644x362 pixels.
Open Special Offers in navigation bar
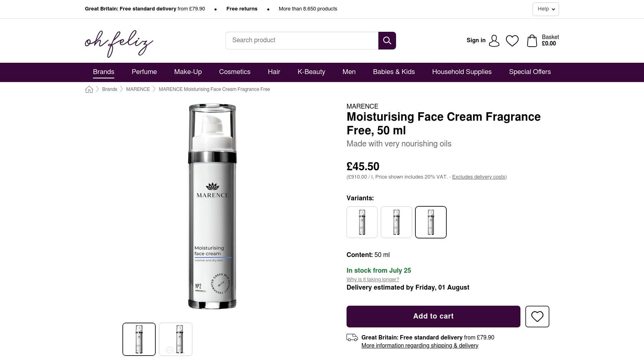[x=530, y=72]
